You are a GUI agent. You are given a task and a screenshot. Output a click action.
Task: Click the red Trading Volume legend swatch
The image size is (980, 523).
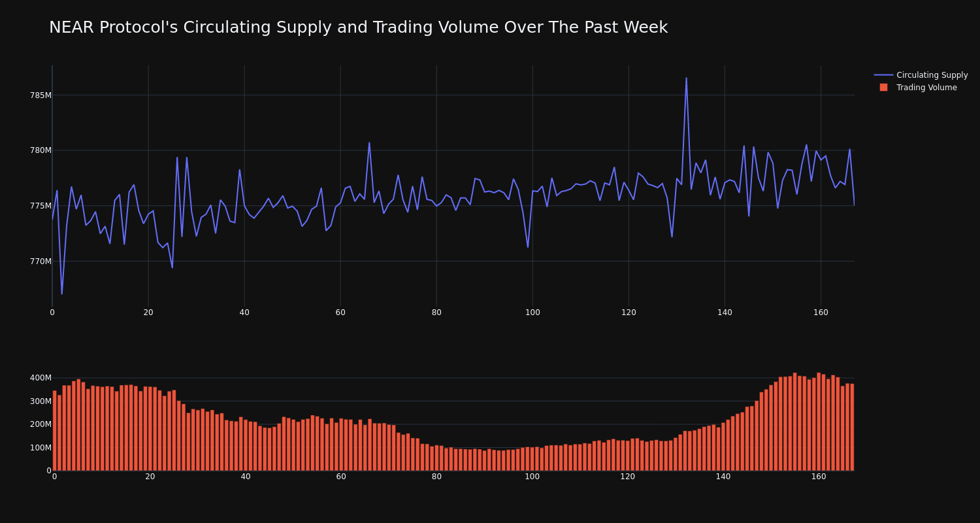coord(883,88)
